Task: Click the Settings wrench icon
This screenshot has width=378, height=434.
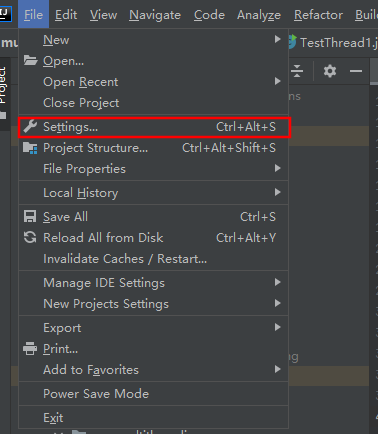Action: tap(30, 127)
